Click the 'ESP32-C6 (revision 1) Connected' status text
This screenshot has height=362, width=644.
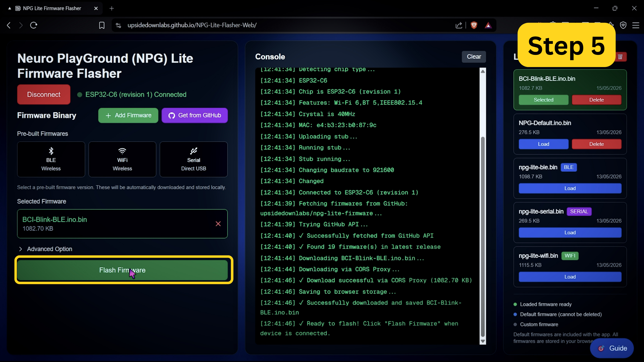pyautogui.click(x=136, y=94)
